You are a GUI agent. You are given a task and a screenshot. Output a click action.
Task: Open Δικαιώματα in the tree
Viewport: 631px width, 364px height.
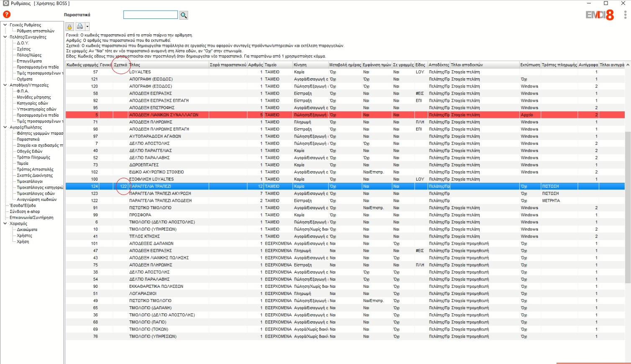(27, 230)
